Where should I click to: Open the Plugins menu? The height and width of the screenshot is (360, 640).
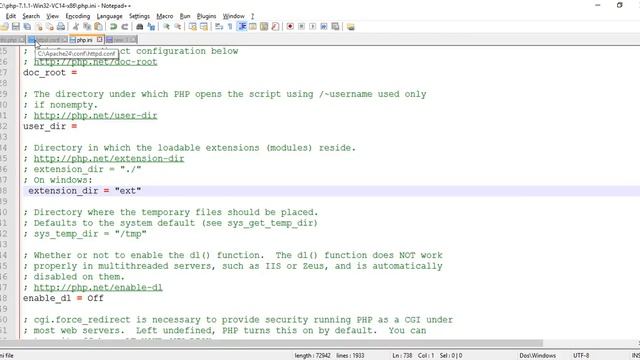click(206, 16)
